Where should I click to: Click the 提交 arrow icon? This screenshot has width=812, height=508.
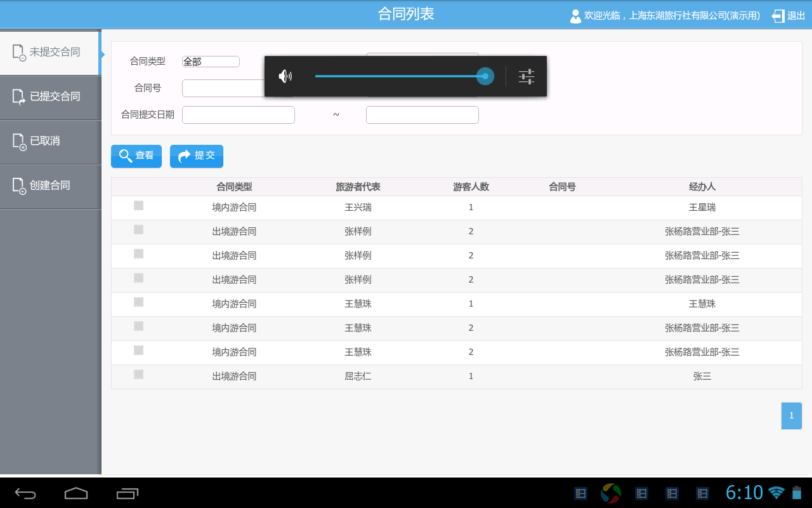(185, 156)
